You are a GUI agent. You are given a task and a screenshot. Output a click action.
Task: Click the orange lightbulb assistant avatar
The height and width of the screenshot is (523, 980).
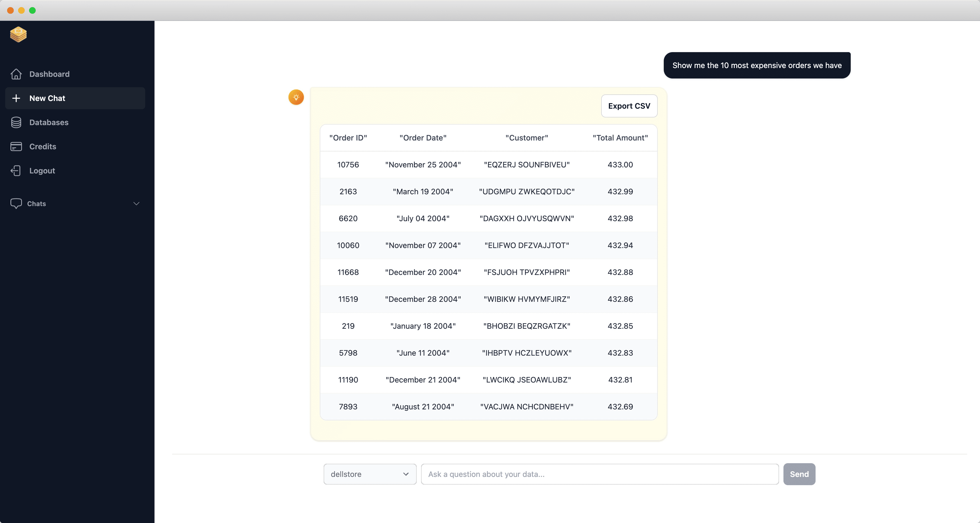(296, 97)
